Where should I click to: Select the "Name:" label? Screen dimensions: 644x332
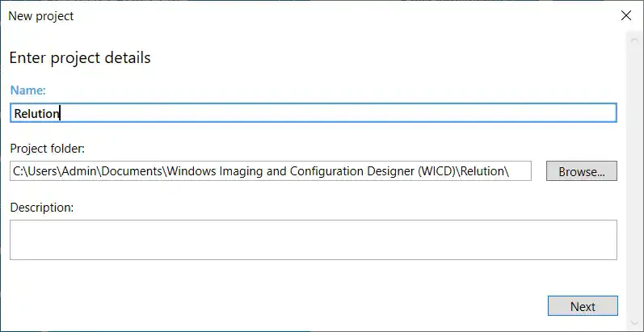(27, 90)
